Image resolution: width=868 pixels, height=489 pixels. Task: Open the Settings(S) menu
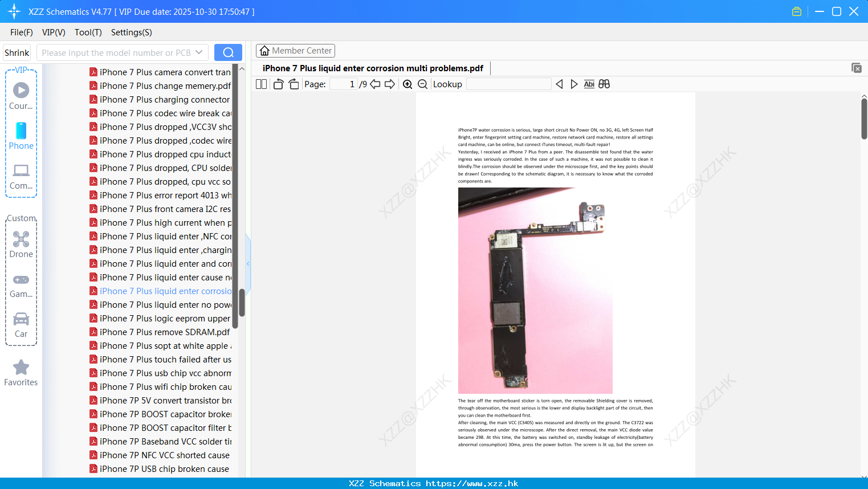(132, 32)
